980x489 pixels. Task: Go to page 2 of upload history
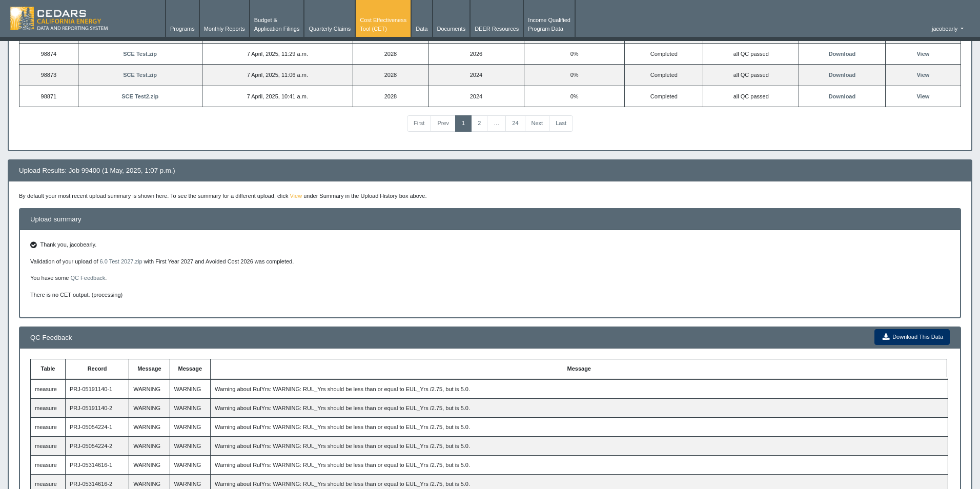[x=479, y=123]
